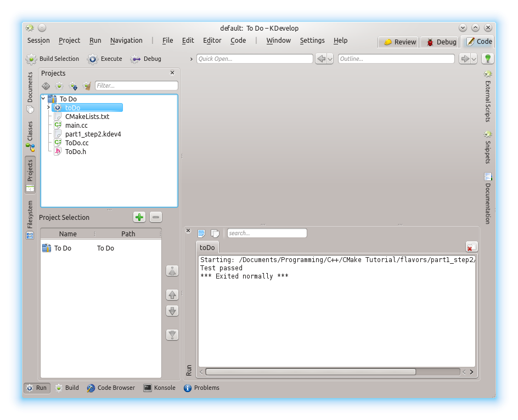Move selection to top with the arrow button
518x420 pixels.
click(172, 271)
